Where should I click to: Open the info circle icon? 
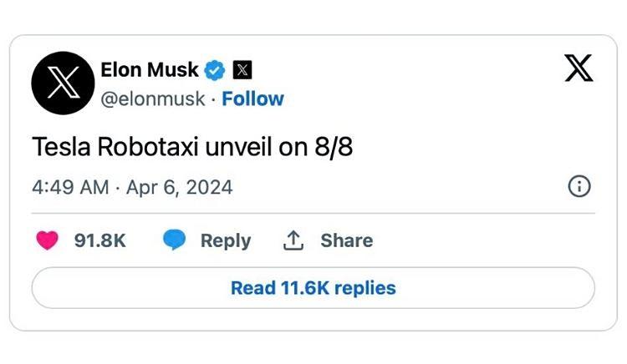coord(579,187)
